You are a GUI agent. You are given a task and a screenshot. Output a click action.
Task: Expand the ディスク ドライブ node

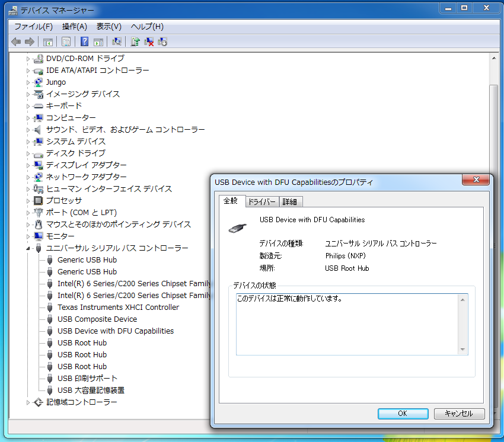[28, 153]
